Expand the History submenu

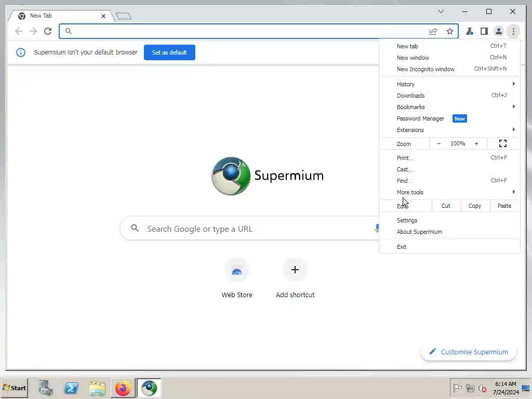pyautogui.click(x=450, y=84)
